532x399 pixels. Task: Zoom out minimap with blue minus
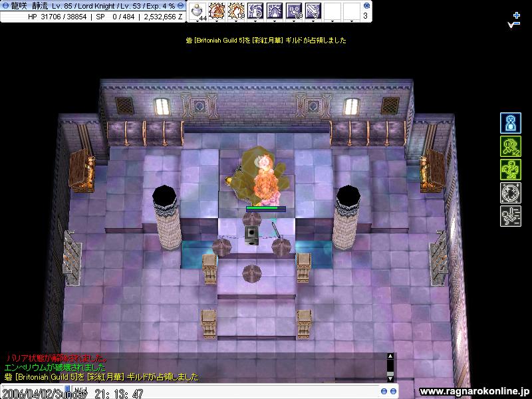click(517, 23)
